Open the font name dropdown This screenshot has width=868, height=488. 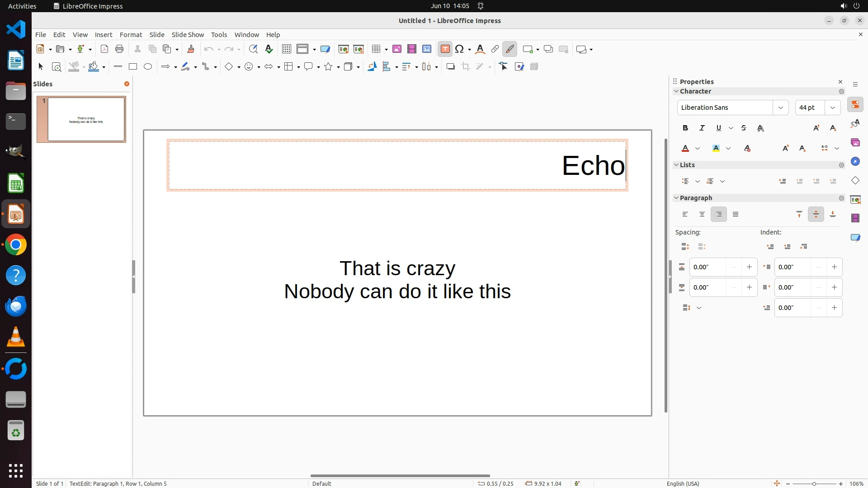click(780, 108)
